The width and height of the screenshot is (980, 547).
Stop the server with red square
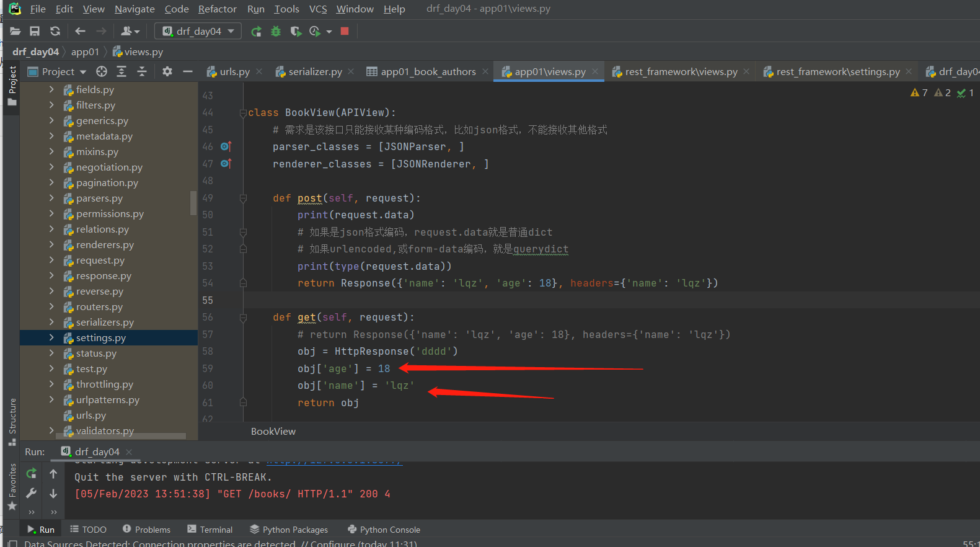coord(345,31)
